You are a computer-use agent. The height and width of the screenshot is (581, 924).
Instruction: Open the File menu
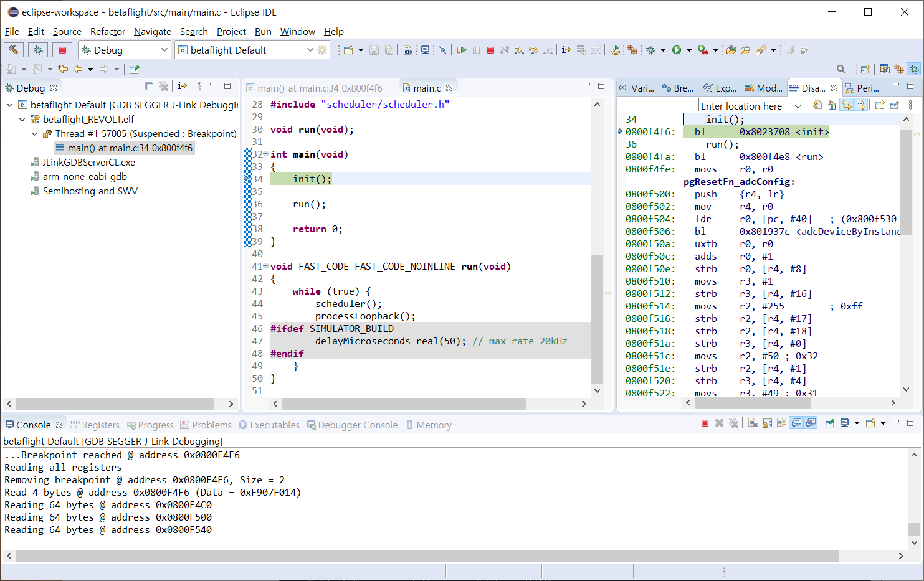point(12,32)
